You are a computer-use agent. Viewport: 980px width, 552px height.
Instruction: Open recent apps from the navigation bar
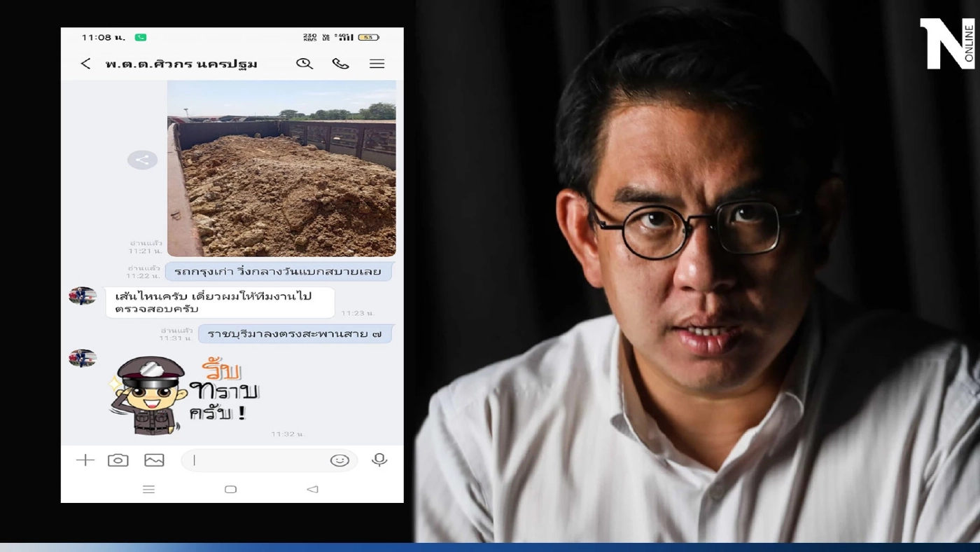pyautogui.click(x=149, y=489)
